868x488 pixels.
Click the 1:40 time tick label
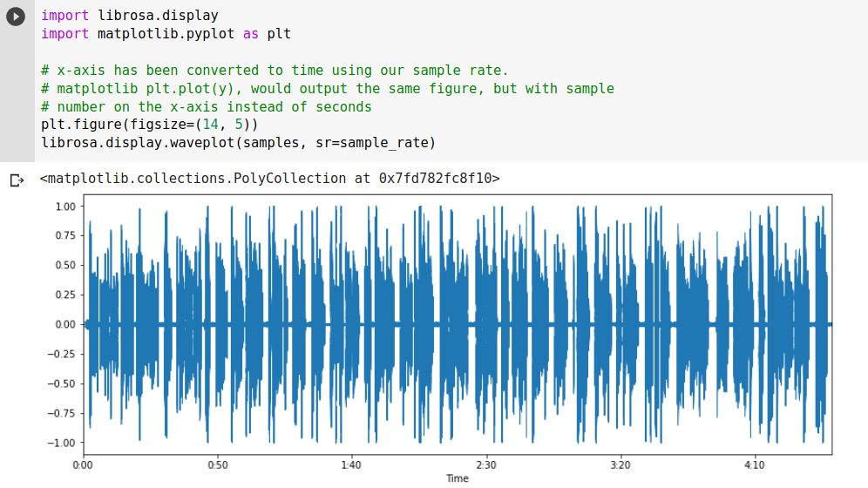(x=352, y=465)
